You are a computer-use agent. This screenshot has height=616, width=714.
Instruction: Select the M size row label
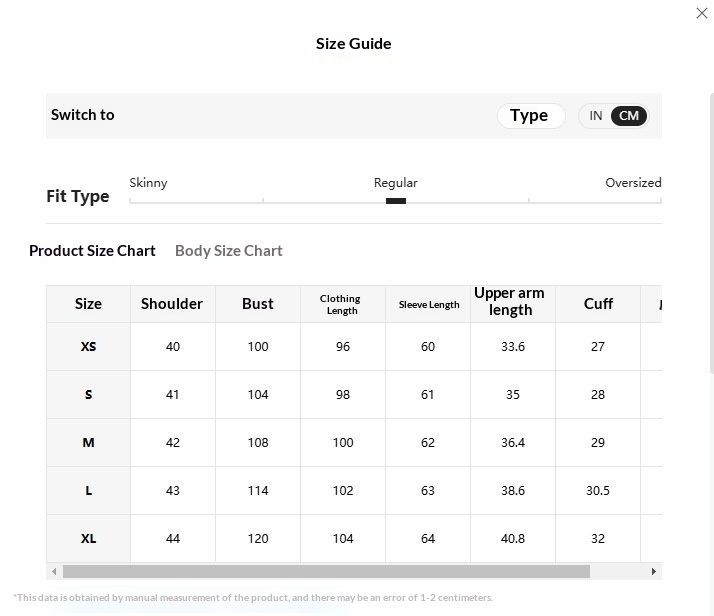tap(88, 443)
